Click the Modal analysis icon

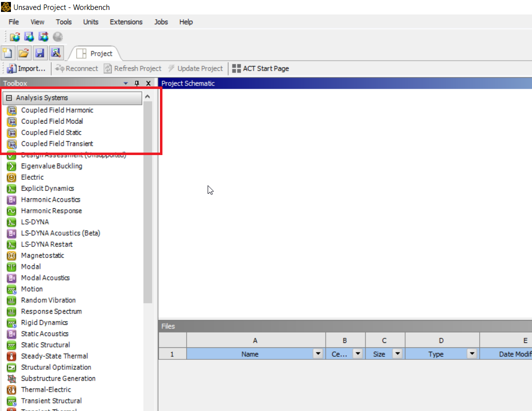pyautogui.click(x=11, y=267)
